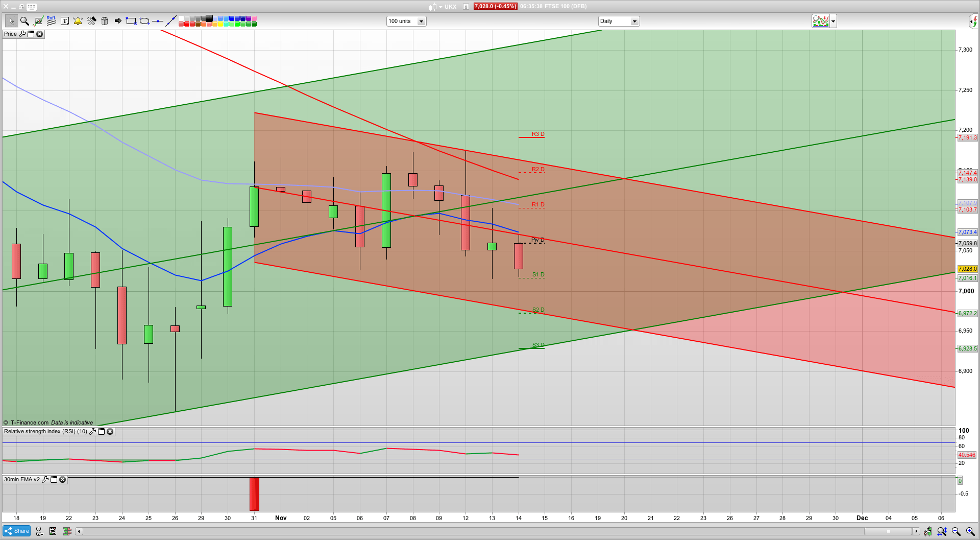The width and height of the screenshot is (980, 540).
Task: Toggle window mode of 30min EMA panel
Action: pos(54,480)
